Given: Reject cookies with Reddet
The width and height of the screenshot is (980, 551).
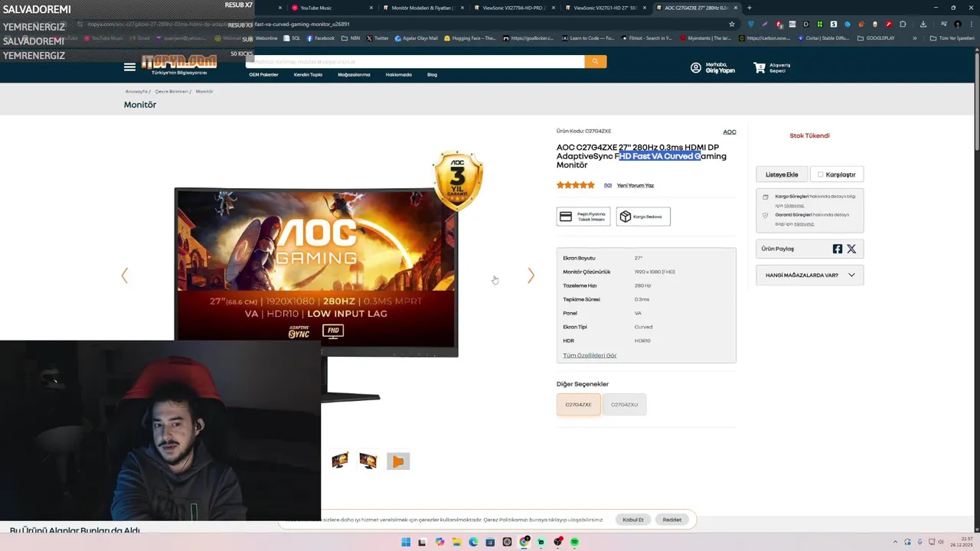Looking at the screenshot, I should coord(672,520).
